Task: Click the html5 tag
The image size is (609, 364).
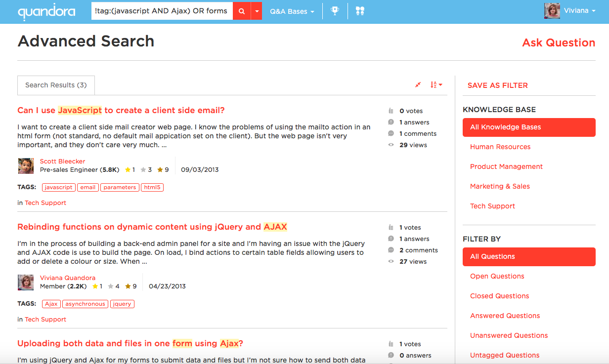Action: pos(152,187)
